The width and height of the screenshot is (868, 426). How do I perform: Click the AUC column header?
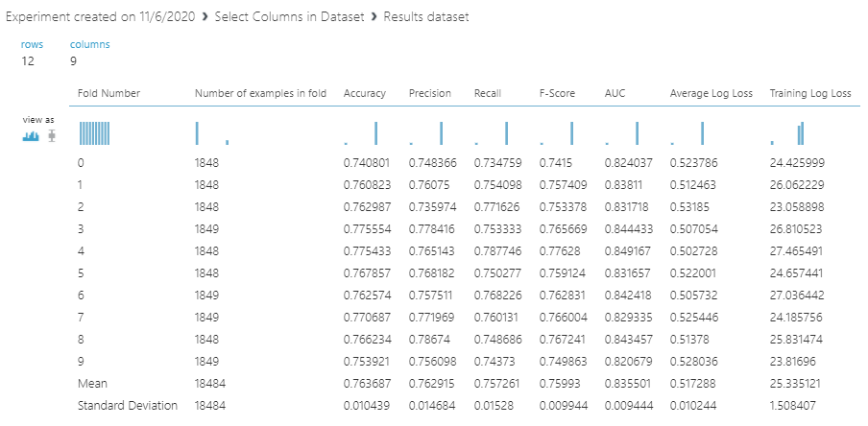pos(615,93)
